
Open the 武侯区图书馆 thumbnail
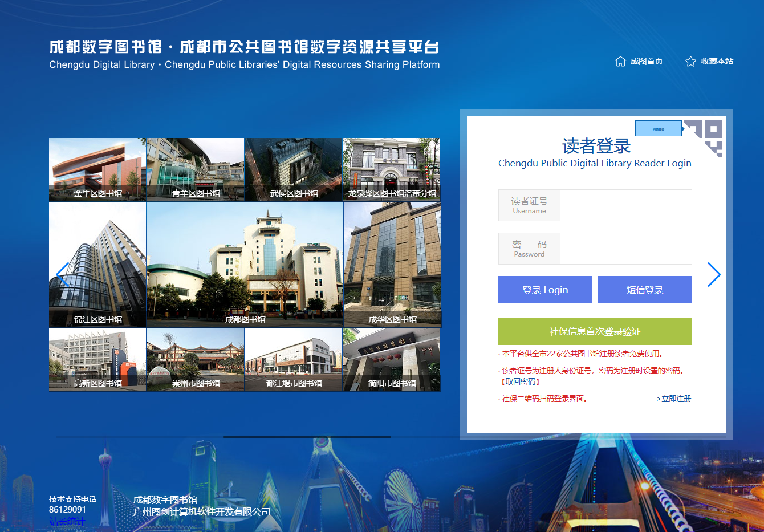point(294,169)
